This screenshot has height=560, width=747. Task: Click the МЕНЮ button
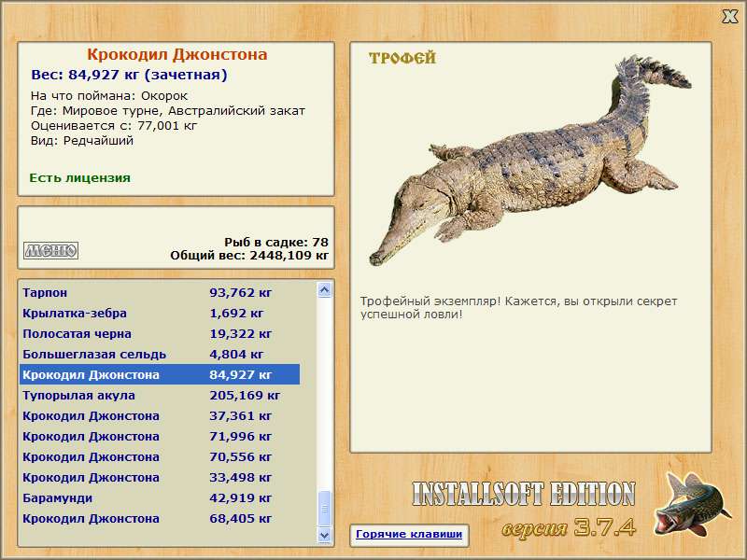point(50,250)
